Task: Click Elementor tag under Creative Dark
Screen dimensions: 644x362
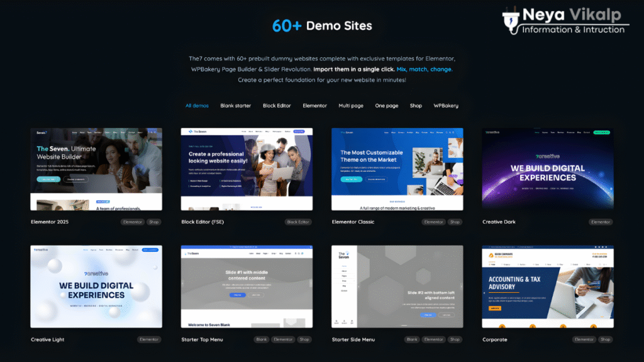Action: pos(601,222)
